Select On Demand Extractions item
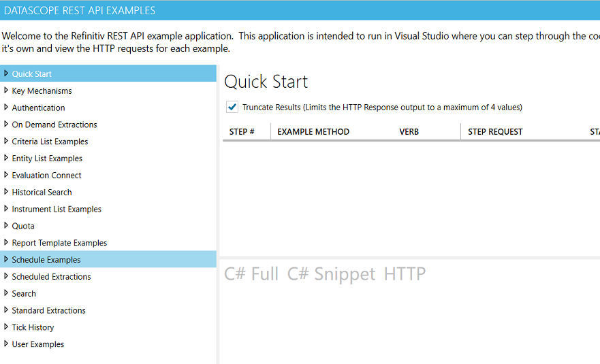The image size is (600, 364). tap(54, 125)
